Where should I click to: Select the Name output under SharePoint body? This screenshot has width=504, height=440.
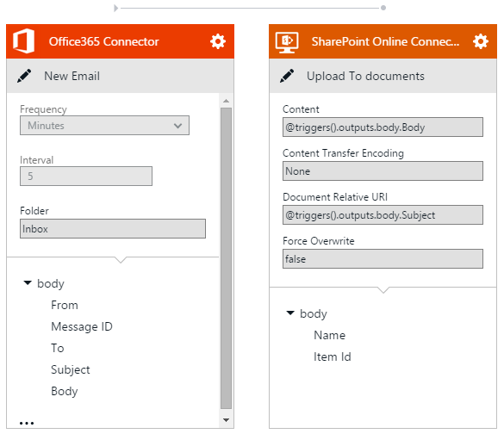click(x=329, y=335)
